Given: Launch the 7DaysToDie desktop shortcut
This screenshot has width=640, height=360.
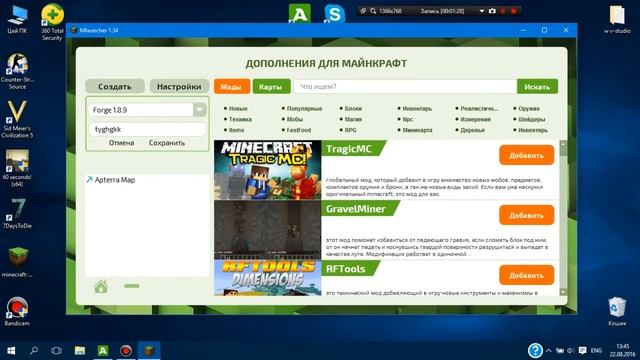Looking at the screenshot, I should click(17, 213).
